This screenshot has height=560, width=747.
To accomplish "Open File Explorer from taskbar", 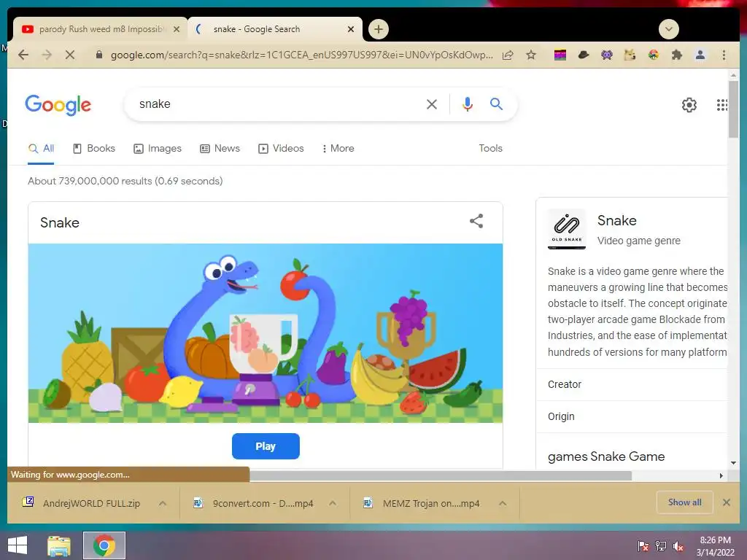I will (59, 545).
